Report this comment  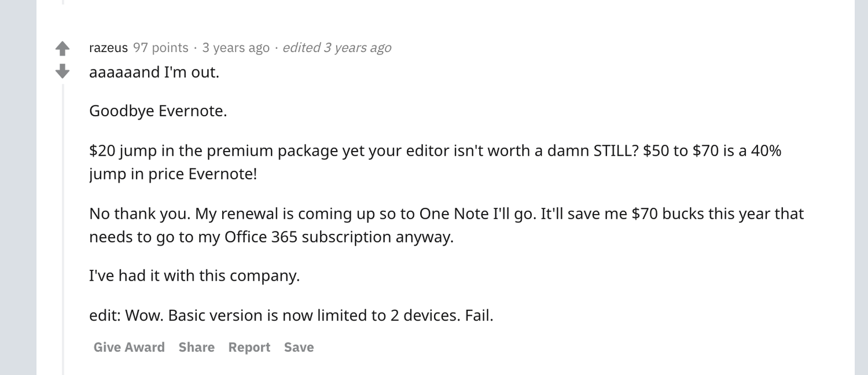249,347
